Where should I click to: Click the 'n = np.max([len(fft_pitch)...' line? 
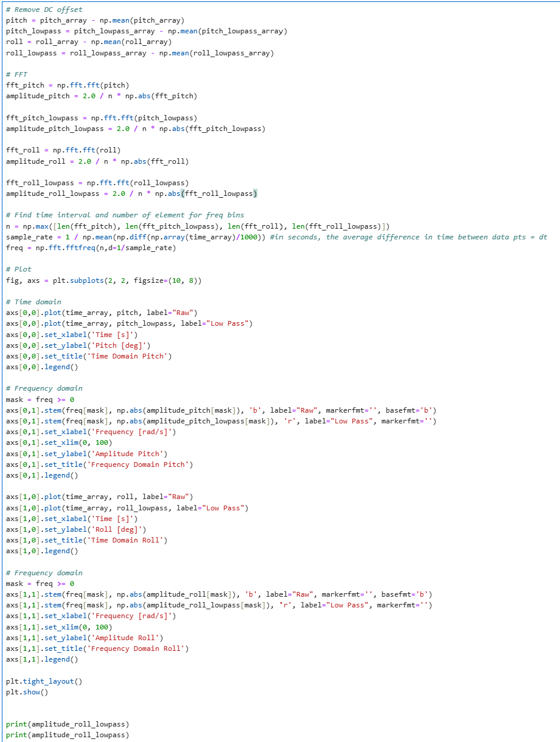pos(198,226)
